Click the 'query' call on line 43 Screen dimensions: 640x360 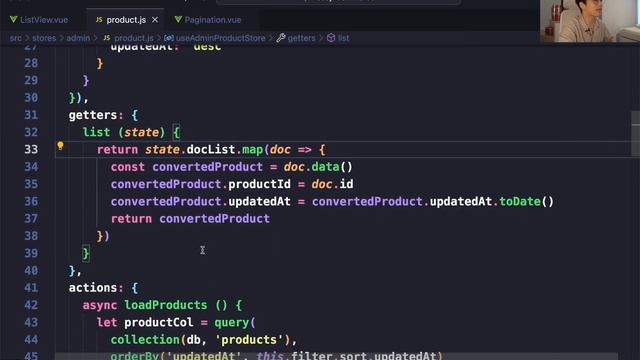pyautogui.click(x=231, y=322)
